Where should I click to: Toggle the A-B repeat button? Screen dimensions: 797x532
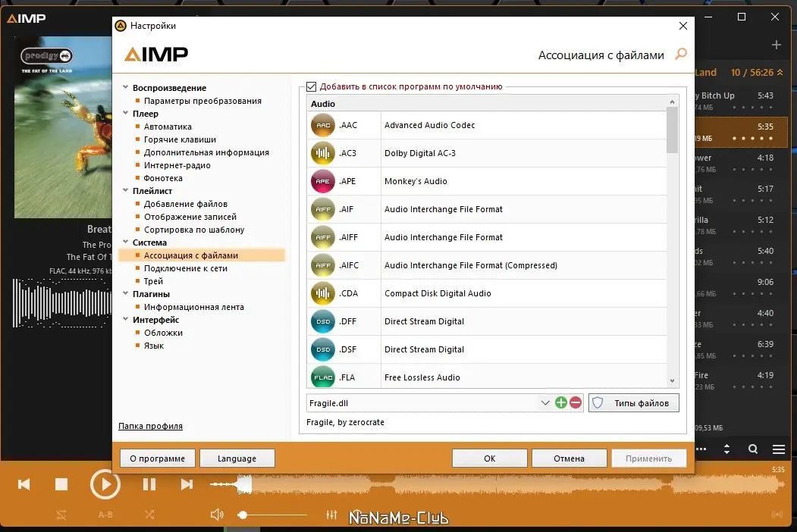pyautogui.click(x=105, y=515)
